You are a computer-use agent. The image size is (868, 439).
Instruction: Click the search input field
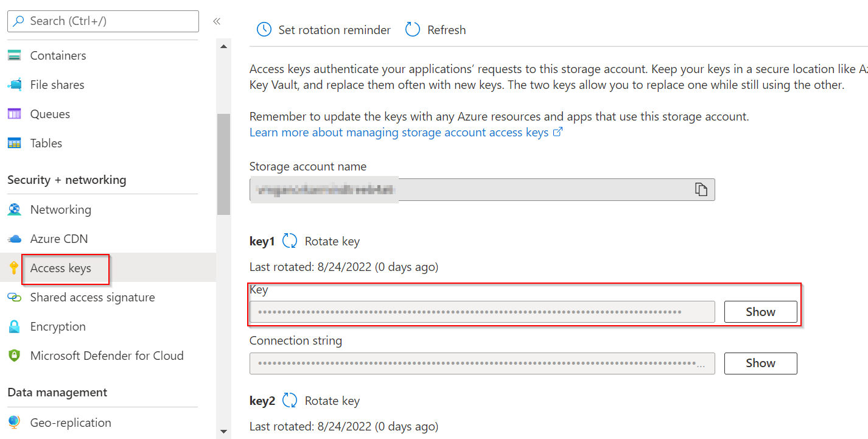pos(102,21)
